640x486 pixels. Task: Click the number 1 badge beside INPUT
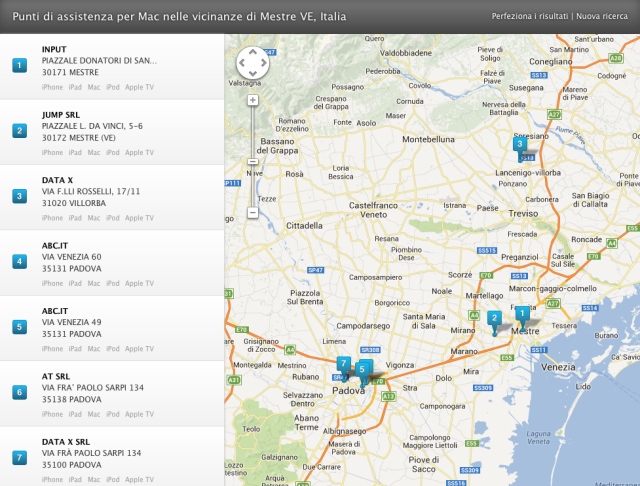[x=19, y=65]
